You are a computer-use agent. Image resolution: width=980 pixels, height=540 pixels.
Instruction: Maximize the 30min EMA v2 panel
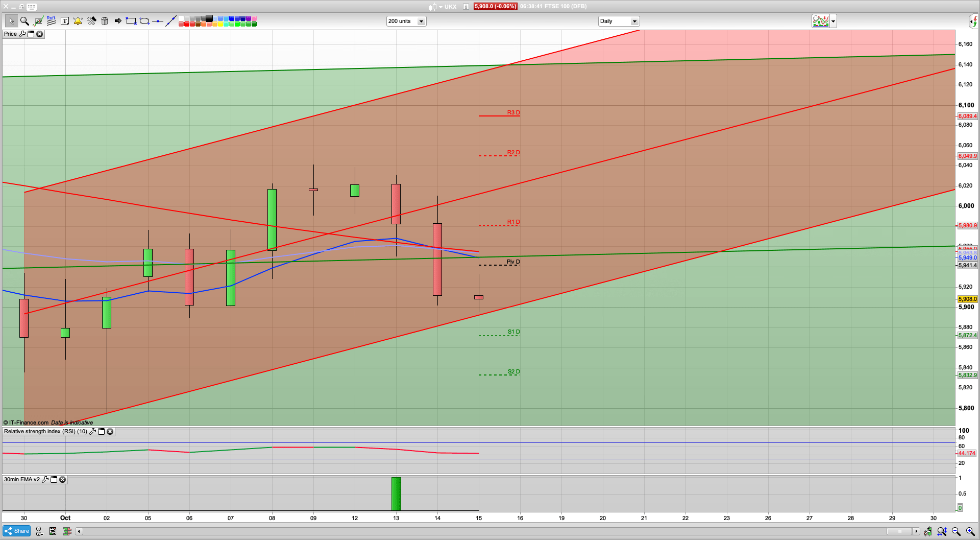(x=54, y=480)
